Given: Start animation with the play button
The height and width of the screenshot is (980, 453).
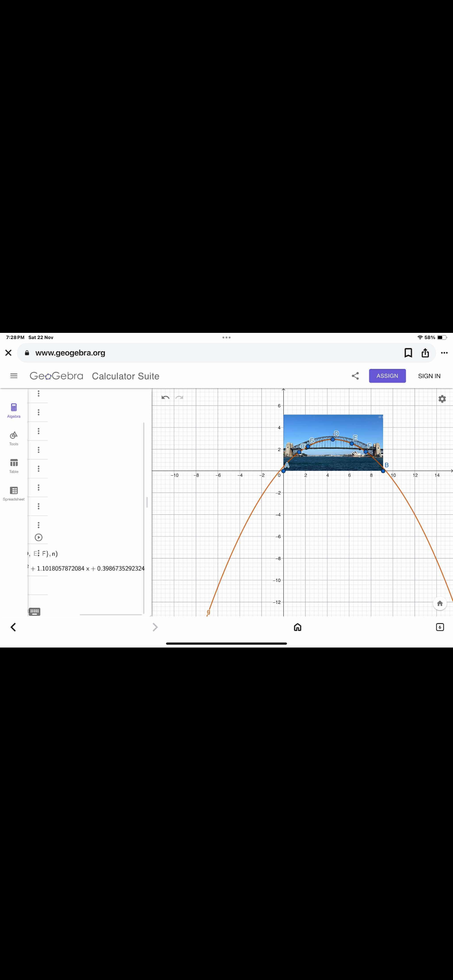Looking at the screenshot, I should pos(39,537).
